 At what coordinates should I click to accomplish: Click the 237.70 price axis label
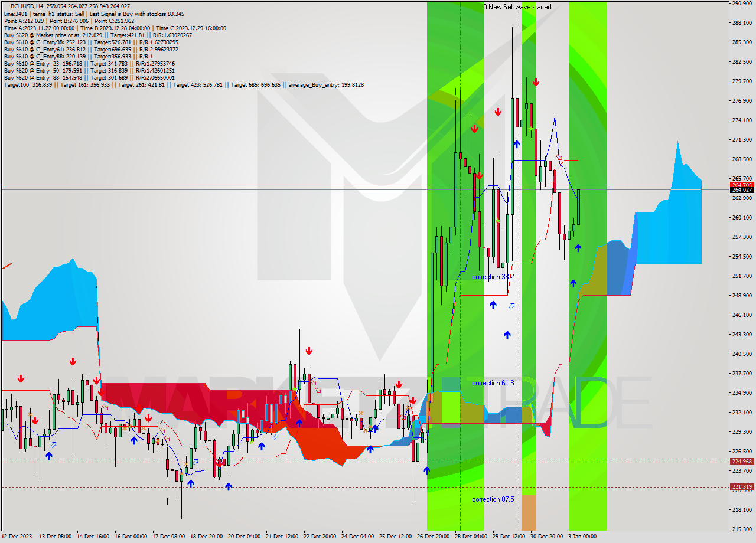[742, 373]
